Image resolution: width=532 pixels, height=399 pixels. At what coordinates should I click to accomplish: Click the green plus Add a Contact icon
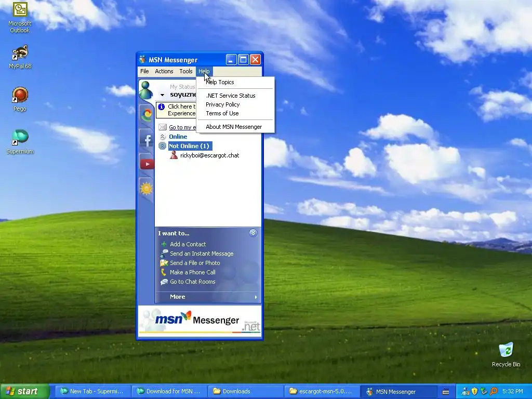tap(164, 244)
